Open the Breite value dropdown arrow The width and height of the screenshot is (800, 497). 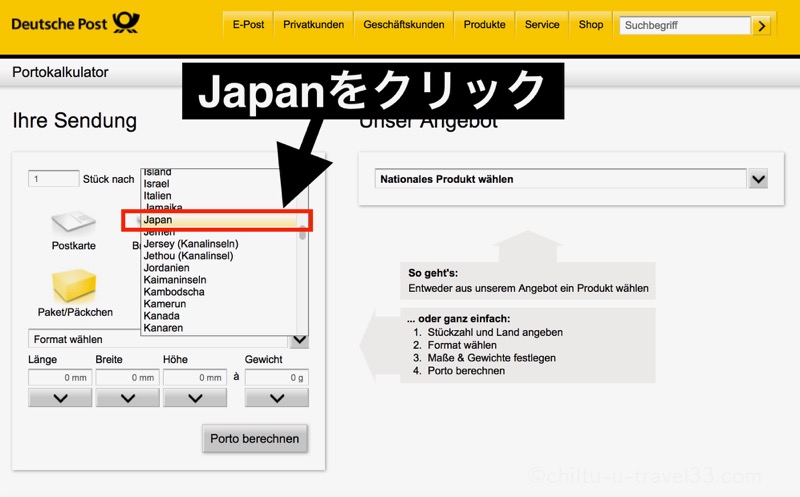128,398
